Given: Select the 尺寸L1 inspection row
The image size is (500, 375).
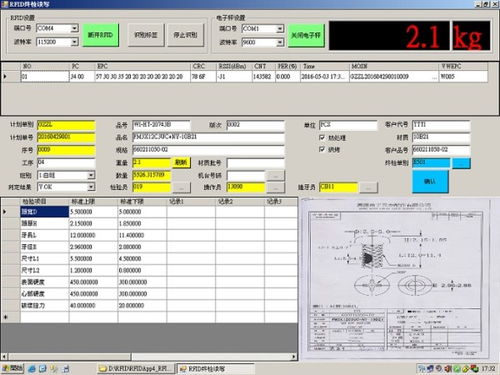Looking at the screenshot, I should (x=150, y=258).
